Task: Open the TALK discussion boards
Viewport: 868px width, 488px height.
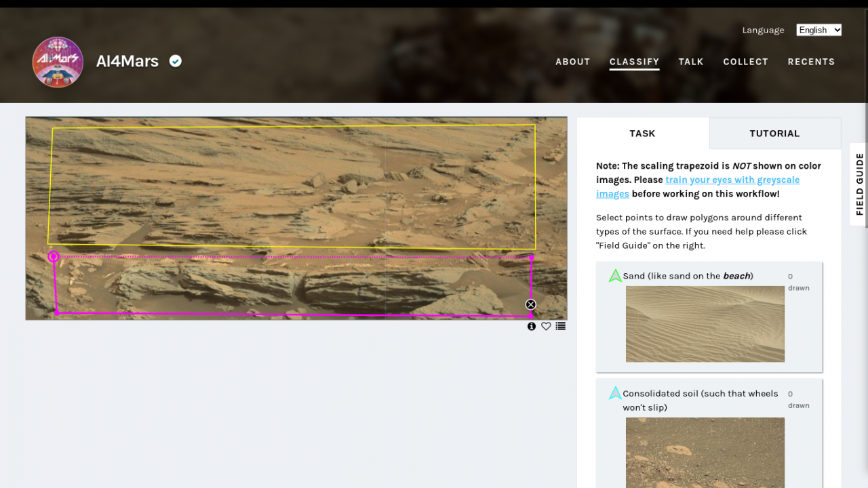Action: click(691, 62)
